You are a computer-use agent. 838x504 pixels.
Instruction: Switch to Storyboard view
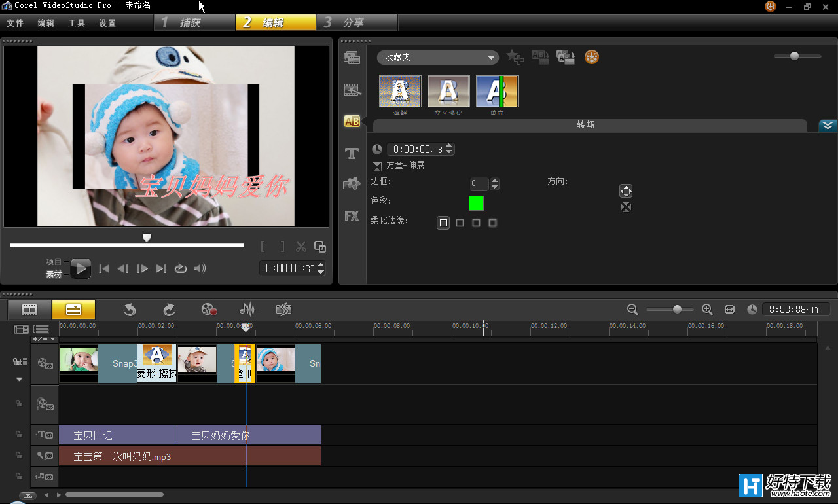(x=29, y=310)
